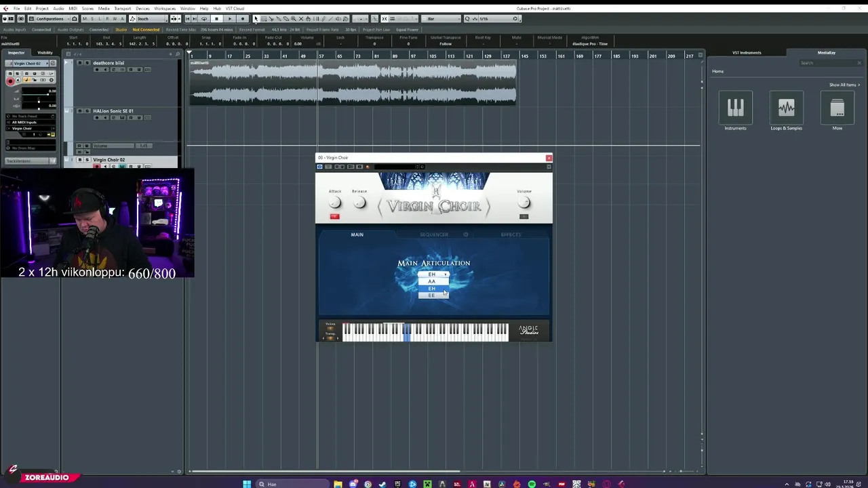Click Home breadcrumb in MediaBay
Screen dimensions: 868x488
coord(717,71)
